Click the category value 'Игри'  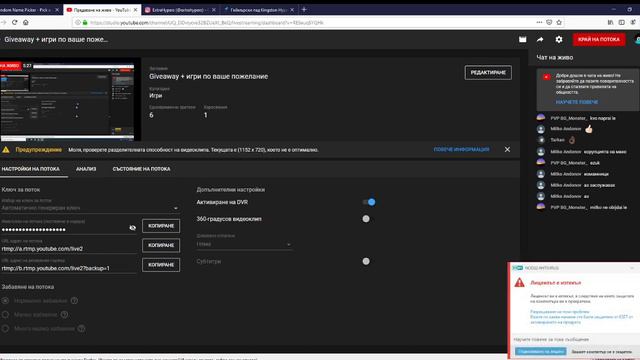tap(156, 96)
